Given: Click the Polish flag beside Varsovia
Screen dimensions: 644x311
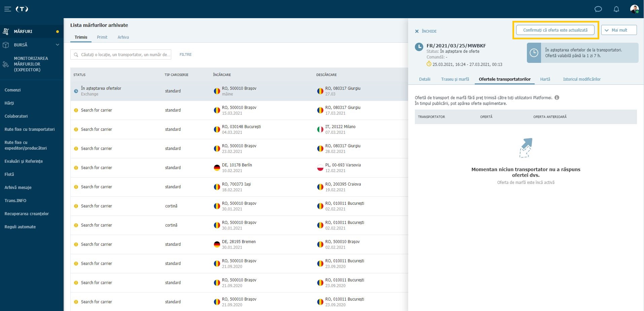Looking at the screenshot, I should [320, 168].
